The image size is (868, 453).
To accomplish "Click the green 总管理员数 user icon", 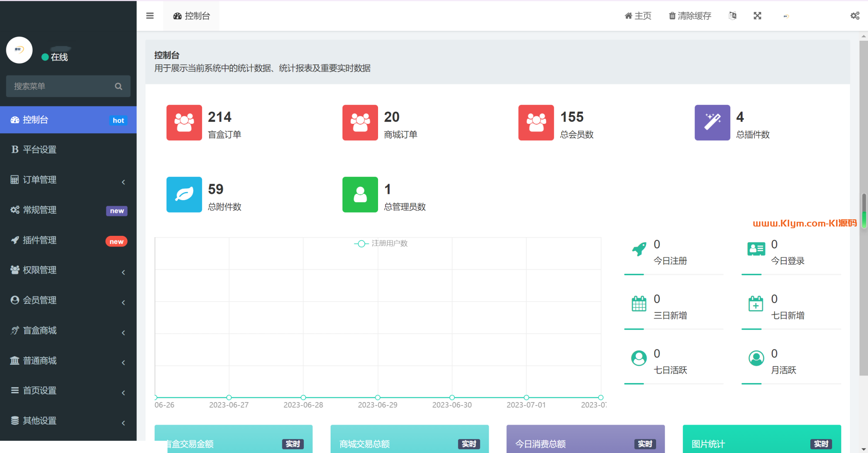I will click(360, 195).
